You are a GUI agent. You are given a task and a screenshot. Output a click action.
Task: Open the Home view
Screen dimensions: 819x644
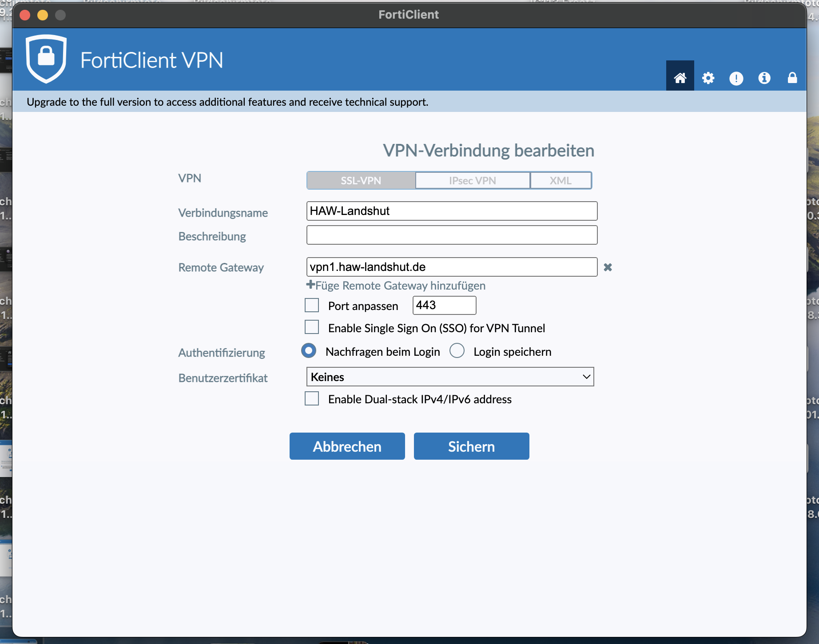(x=680, y=78)
